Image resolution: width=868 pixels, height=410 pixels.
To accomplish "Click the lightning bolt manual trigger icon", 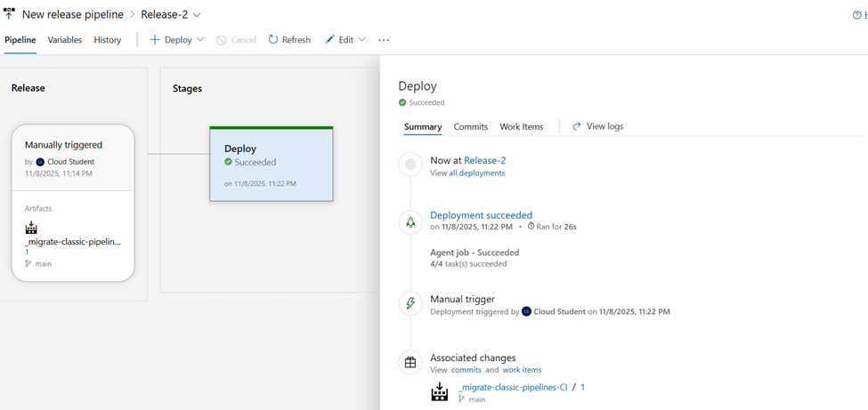I will pyautogui.click(x=410, y=303).
